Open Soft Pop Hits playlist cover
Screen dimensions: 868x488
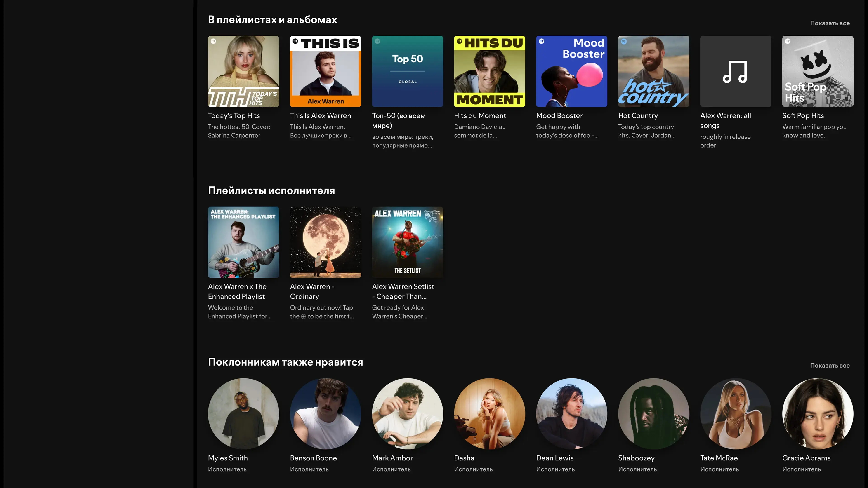click(x=817, y=71)
